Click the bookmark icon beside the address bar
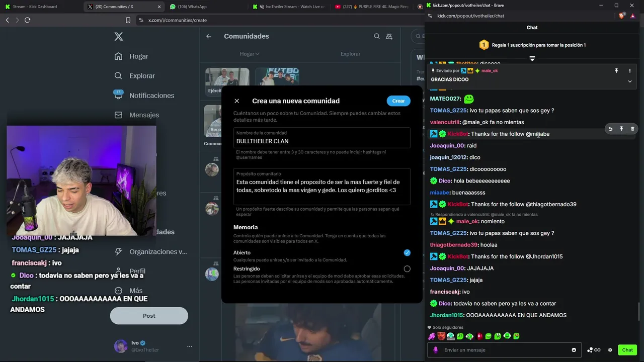The height and width of the screenshot is (362, 644). coord(128,20)
